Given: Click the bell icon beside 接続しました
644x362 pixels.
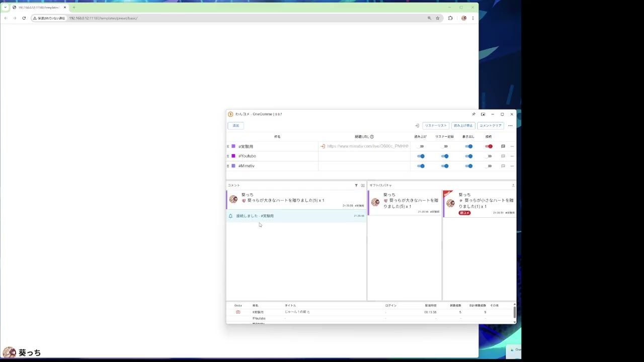Looking at the screenshot, I should [230, 216].
